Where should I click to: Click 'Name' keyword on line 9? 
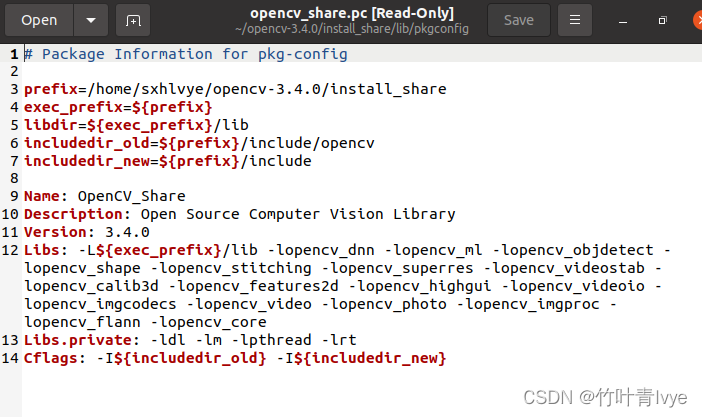click(42, 196)
